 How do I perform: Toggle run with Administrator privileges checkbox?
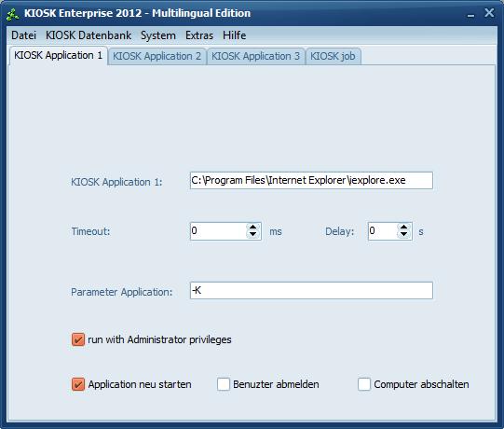click(x=78, y=339)
